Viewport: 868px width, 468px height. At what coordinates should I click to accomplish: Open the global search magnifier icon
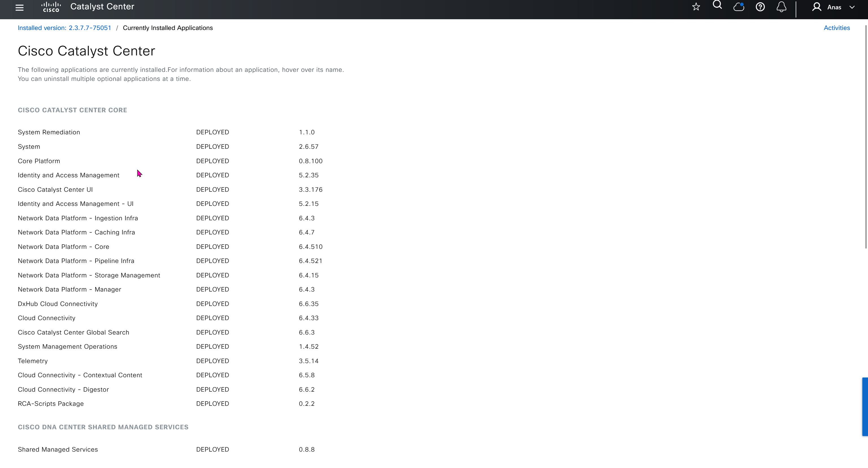(x=717, y=5)
